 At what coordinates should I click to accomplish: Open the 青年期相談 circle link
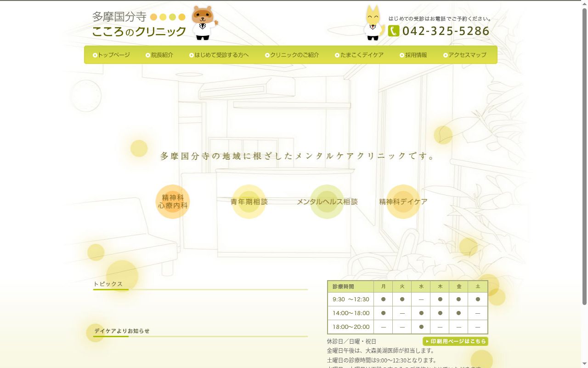click(x=249, y=201)
